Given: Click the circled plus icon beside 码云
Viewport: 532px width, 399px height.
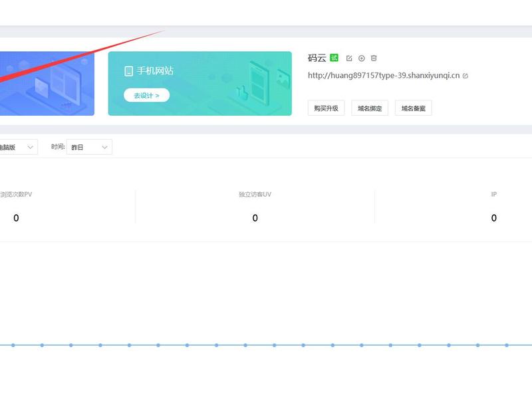Looking at the screenshot, I should tap(361, 59).
